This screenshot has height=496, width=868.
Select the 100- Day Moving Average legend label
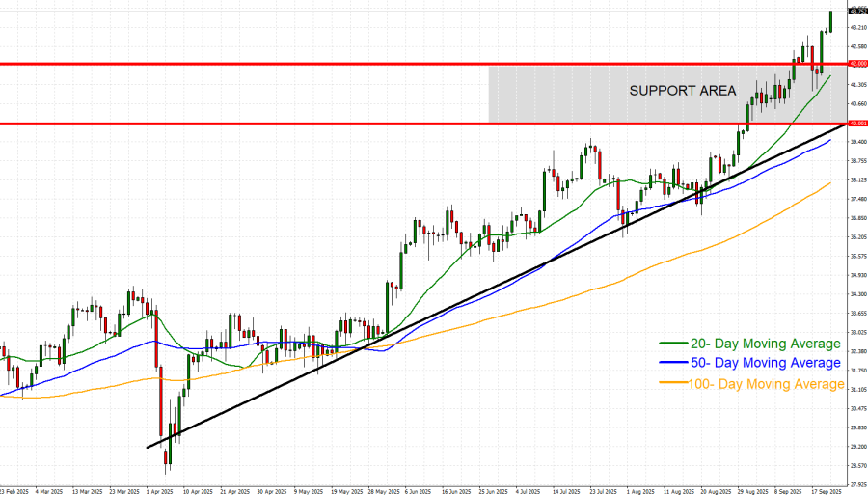(768, 385)
